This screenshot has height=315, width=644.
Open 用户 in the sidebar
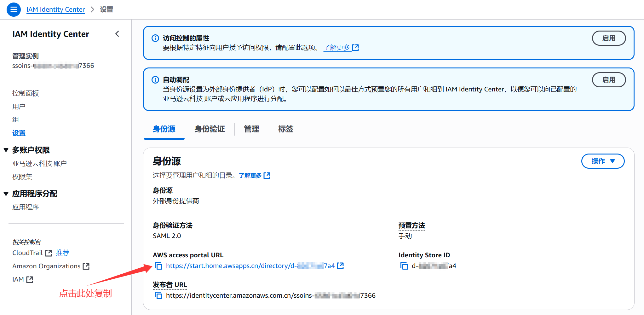pyautogui.click(x=19, y=107)
